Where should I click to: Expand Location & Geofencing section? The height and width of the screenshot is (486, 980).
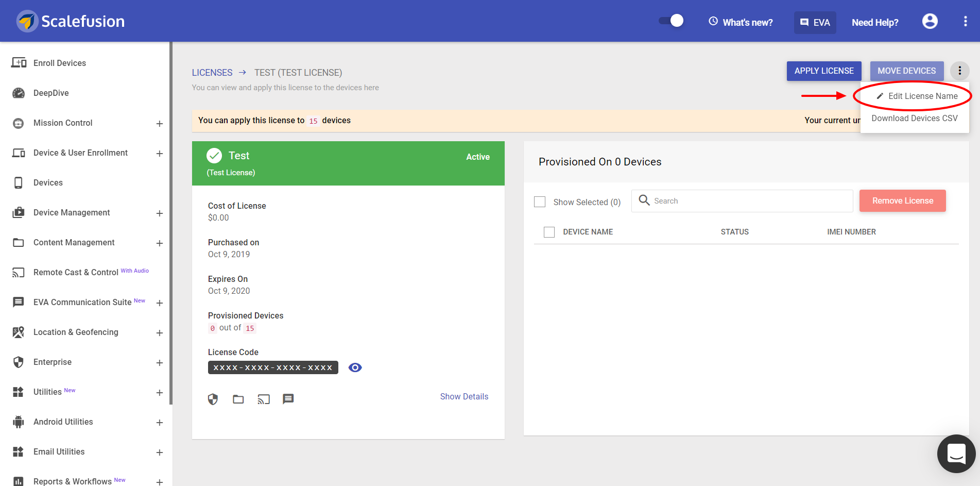(x=160, y=333)
